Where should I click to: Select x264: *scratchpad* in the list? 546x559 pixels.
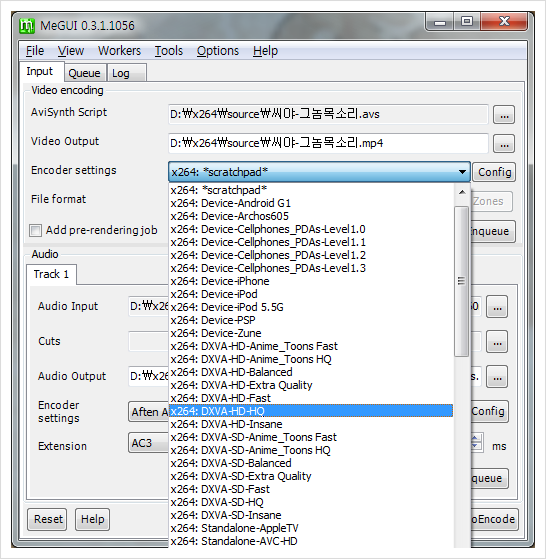point(311,190)
